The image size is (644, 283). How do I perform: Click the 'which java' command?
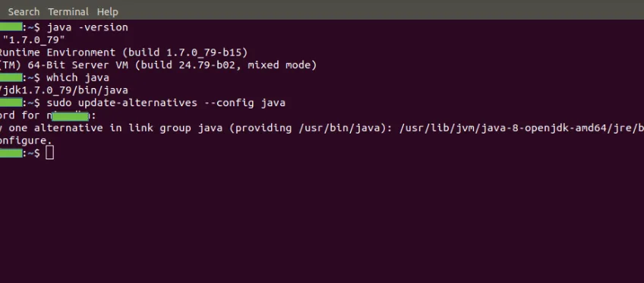[x=77, y=77]
